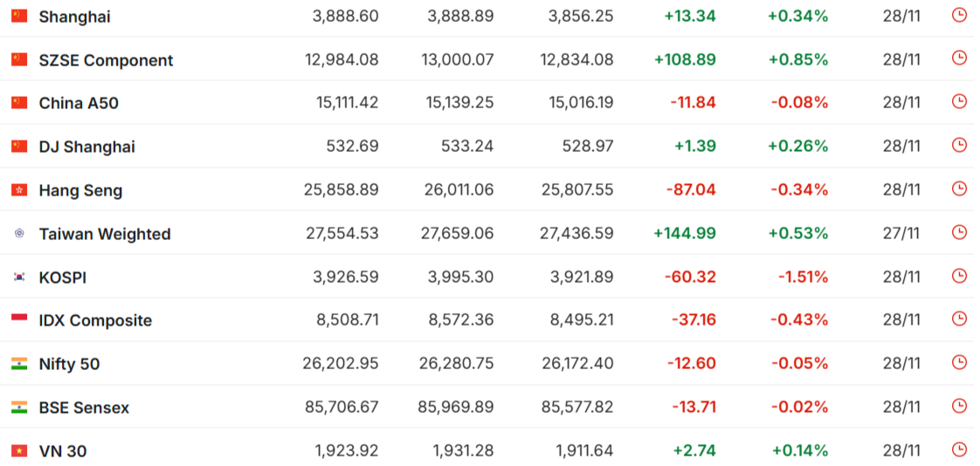The width and height of the screenshot is (980, 466).
Task: Click the clock icon for Hang Seng
Action: point(959,188)
